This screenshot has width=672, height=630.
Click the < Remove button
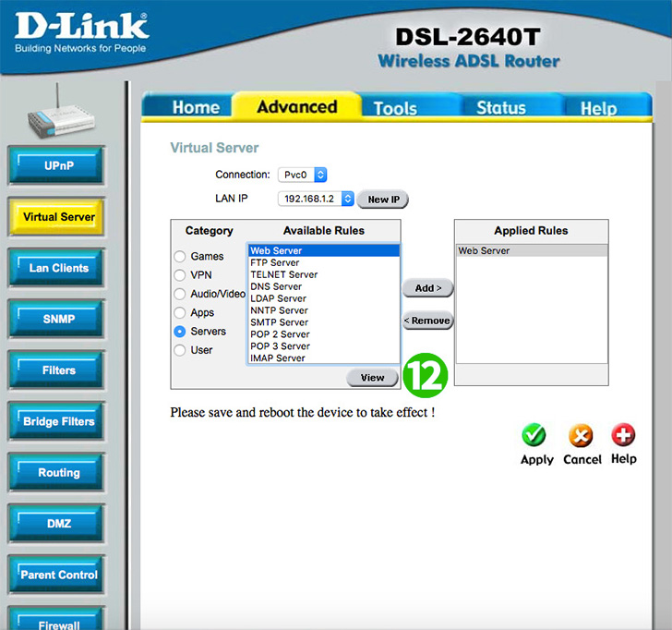pos(427,321)
